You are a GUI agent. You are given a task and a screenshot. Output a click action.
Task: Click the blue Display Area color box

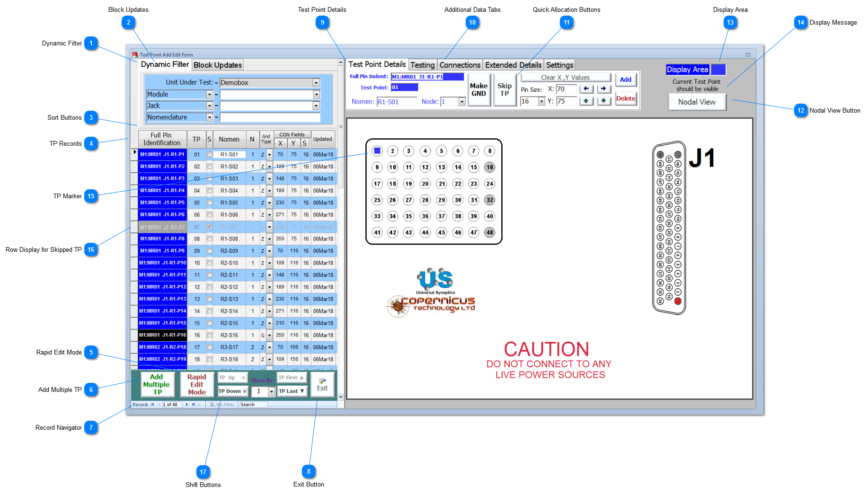pos(718,70)
